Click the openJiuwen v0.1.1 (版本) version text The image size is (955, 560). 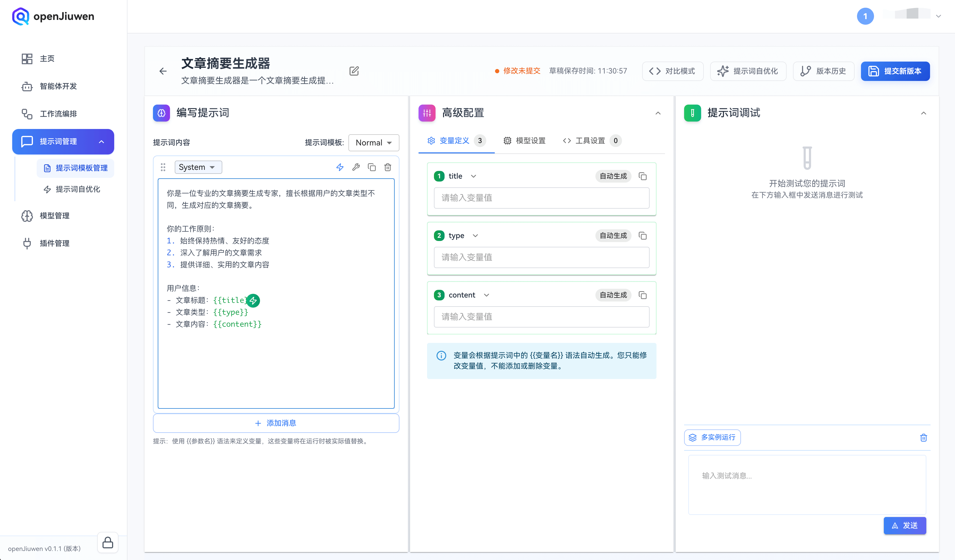44,549
